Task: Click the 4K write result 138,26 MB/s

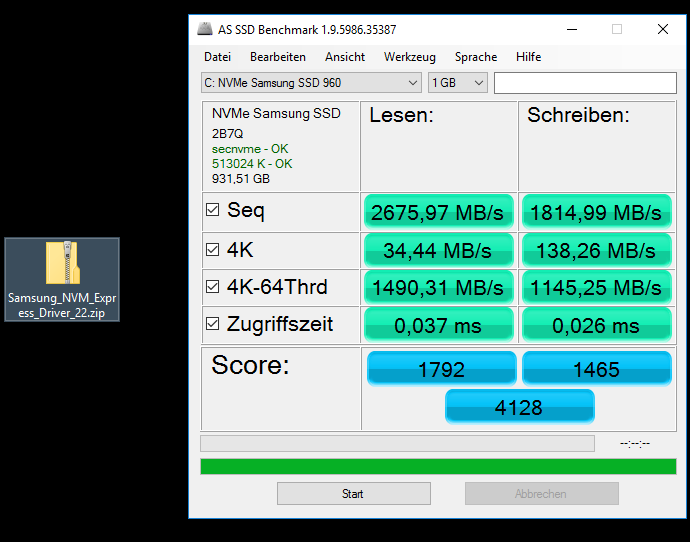Action: click(x=597, y=250)
